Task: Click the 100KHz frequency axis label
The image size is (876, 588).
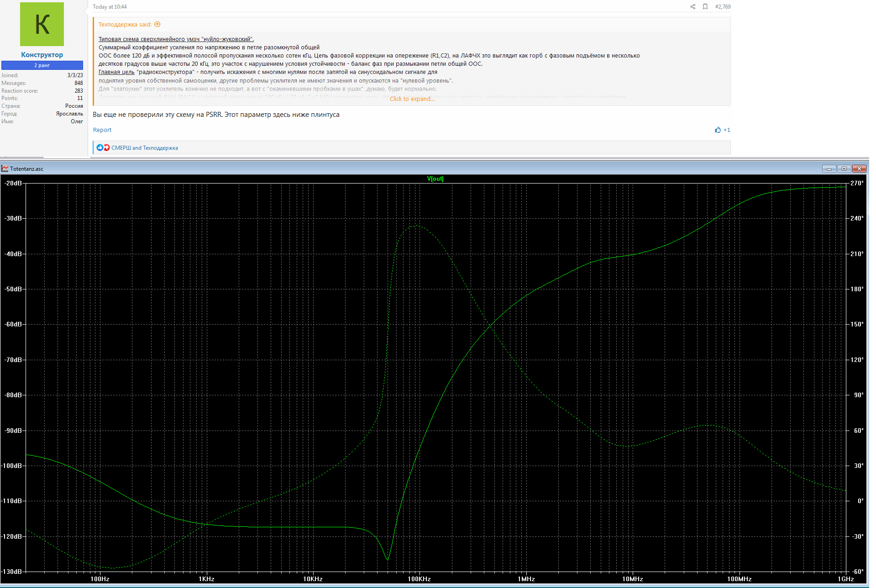Action: (x=419, y=579)
